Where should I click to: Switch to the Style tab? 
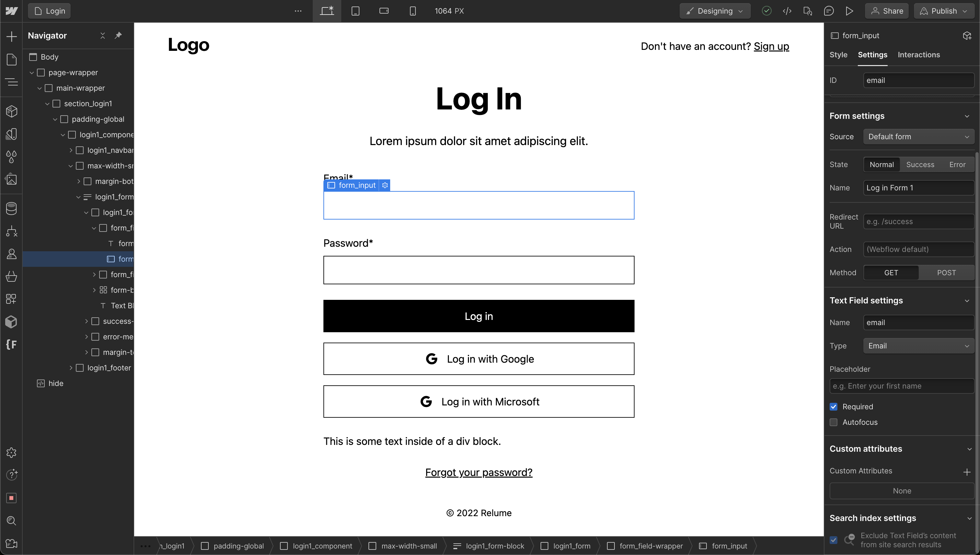coord(838,54)
